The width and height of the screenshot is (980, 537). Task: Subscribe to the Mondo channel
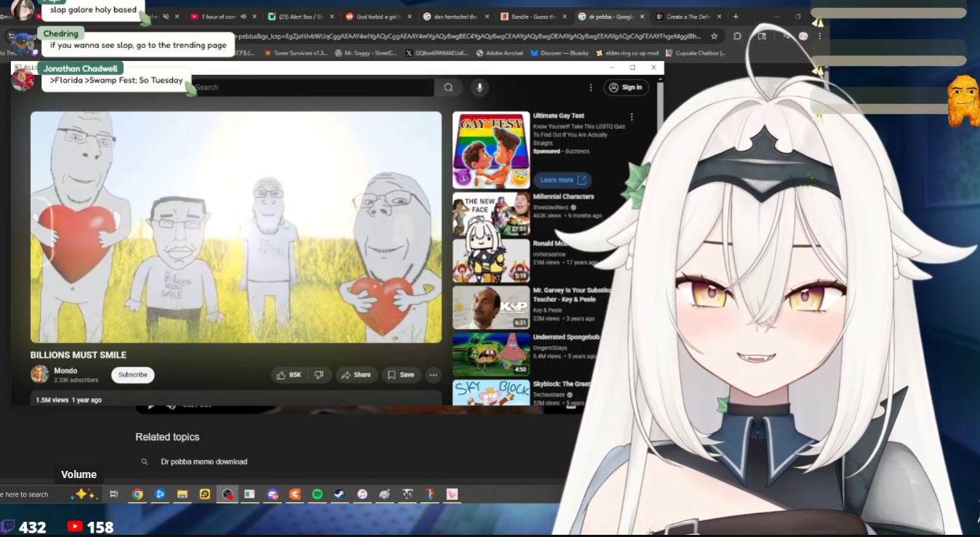coord(133,375)
